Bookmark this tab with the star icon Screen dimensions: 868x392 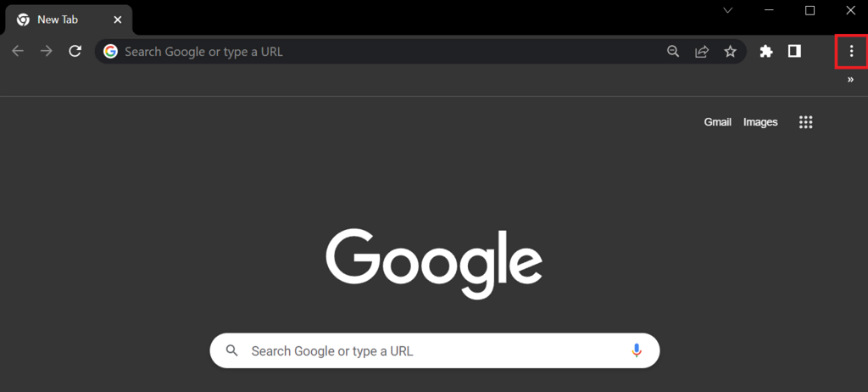point(730,52)
